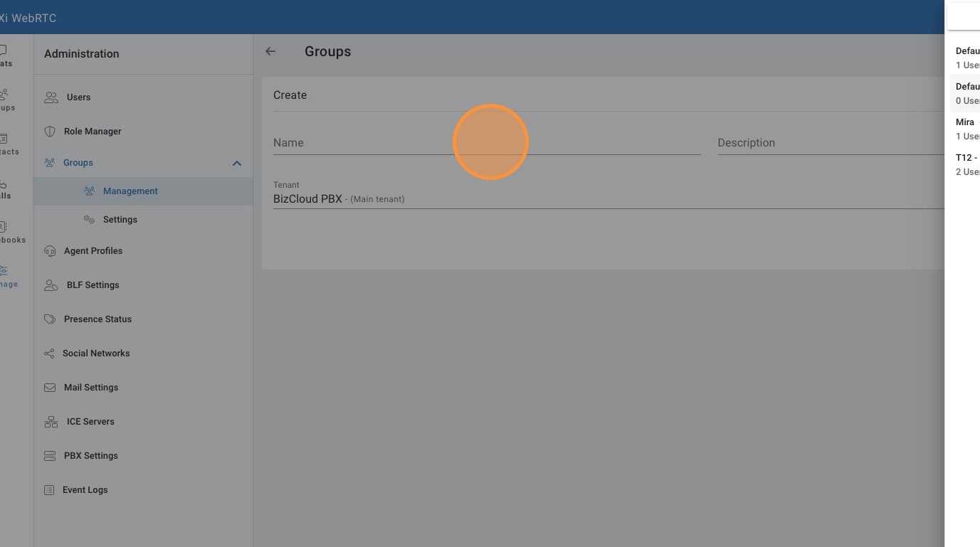
Task: Click the back arrow next to Groups
Action: pyautogui.click(x=270, y=51)
